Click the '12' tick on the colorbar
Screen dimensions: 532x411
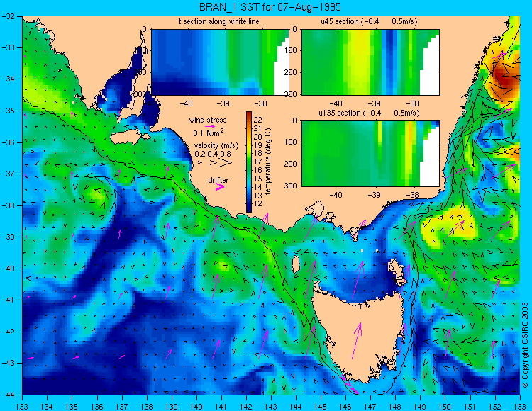[258, 204]
